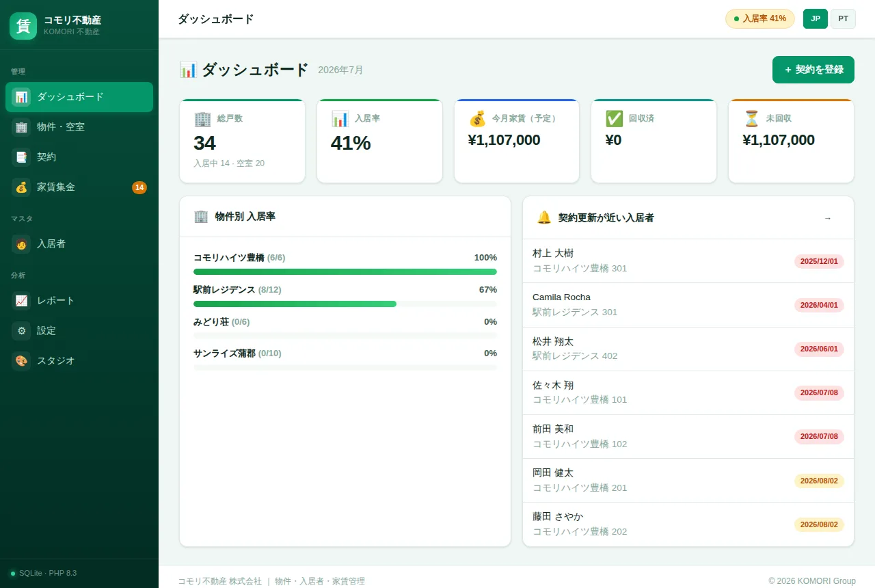Click the KOMORI logo icon in sidebar

[23, 26]
